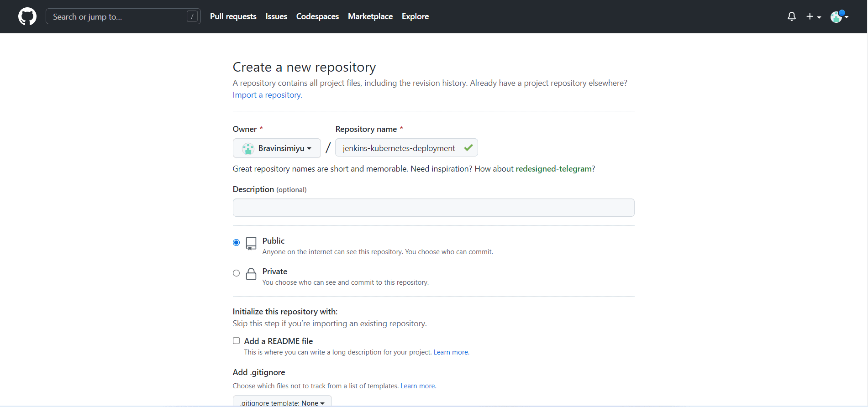Click the public repository book icon
The width and height of the screenshot is (868, 407).
pyautogui.click(x=251, y=243)
